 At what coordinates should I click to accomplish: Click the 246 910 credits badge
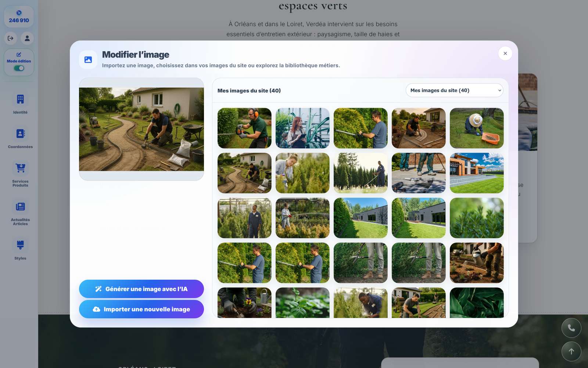[x=19, y=17]
